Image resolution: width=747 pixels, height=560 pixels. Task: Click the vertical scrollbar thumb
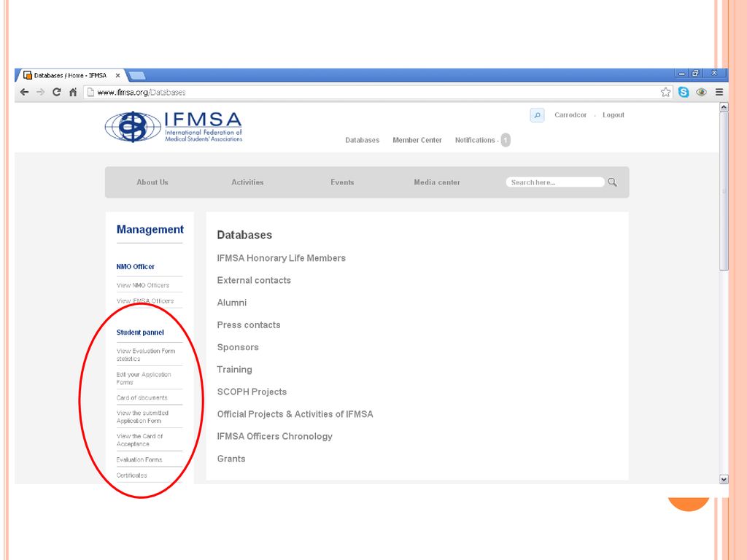724,192
